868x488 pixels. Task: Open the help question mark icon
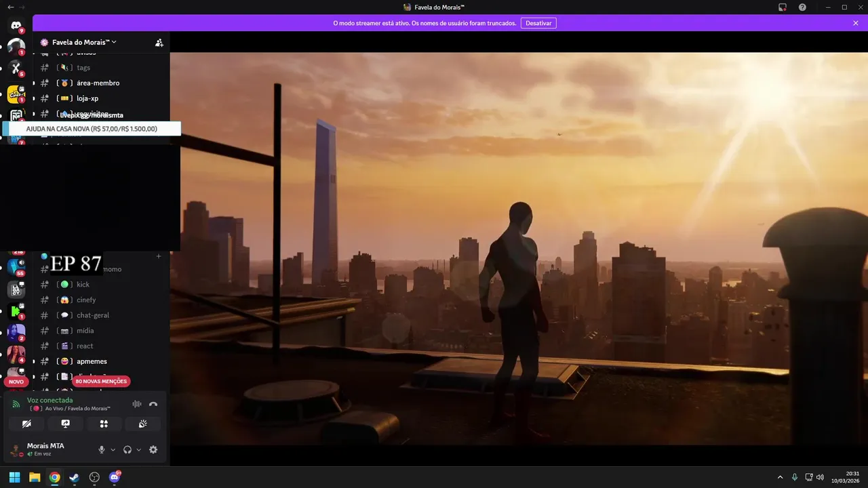[802, 7]
